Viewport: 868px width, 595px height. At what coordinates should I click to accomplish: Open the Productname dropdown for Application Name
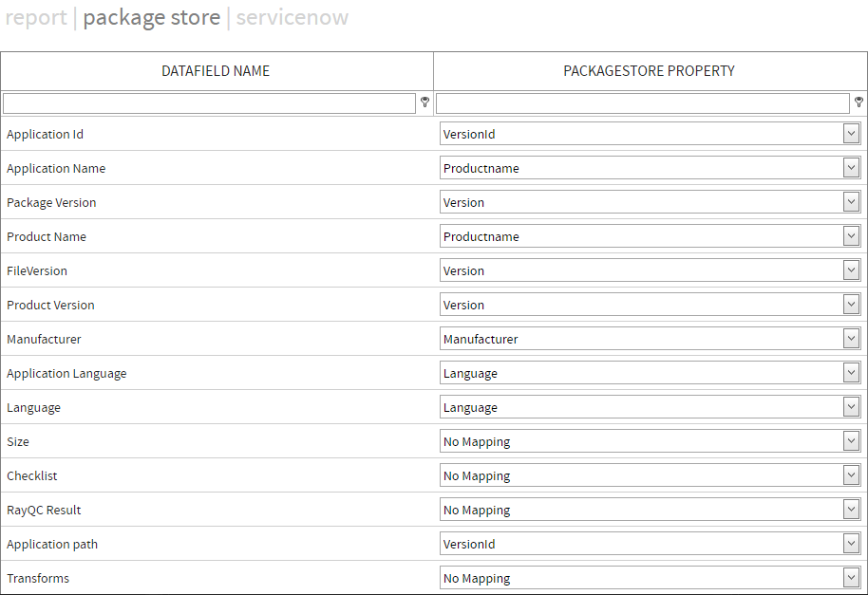[851, 167]
